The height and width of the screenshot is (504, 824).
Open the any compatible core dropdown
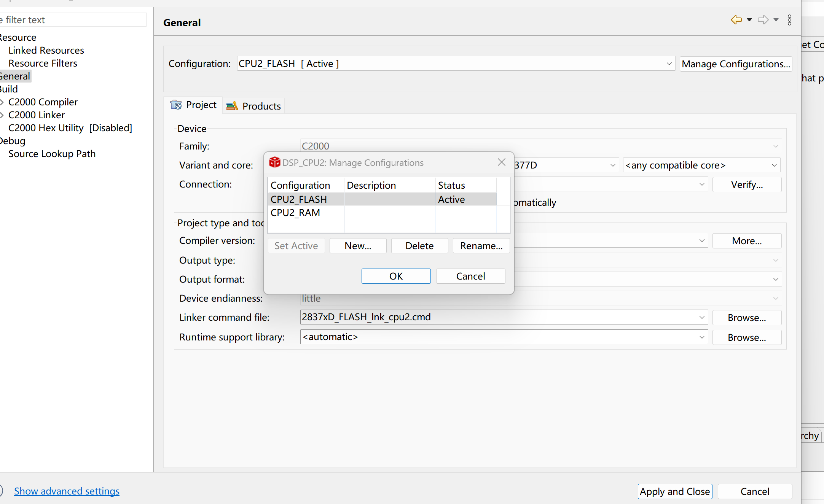774,165
